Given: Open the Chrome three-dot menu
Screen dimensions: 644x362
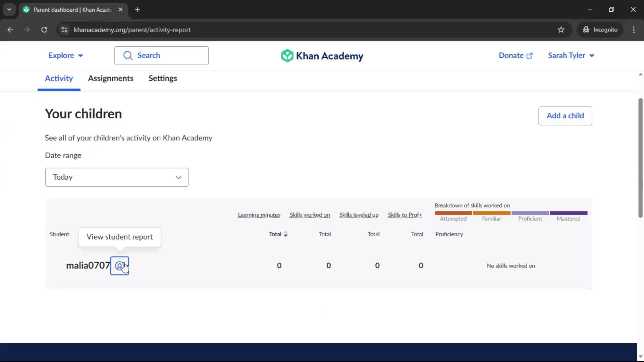Looking at the screenshot, I should pyautogui.click(x=634, y=30).
